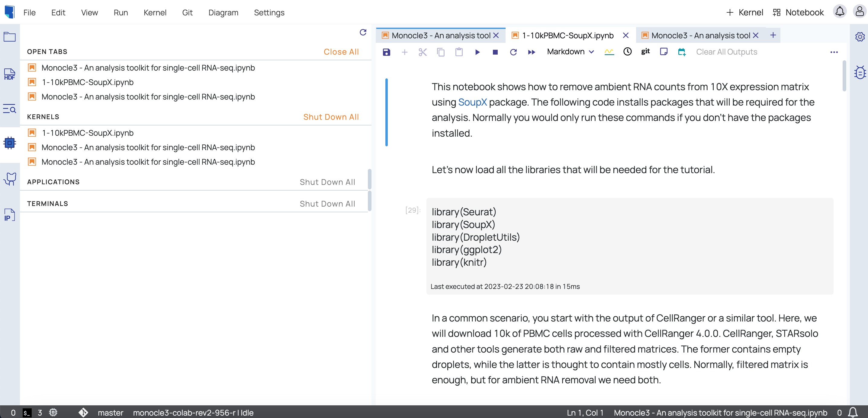868x418 pixels.
Task: Paste a cell from the clipboard icon
Action: point(459,52)
